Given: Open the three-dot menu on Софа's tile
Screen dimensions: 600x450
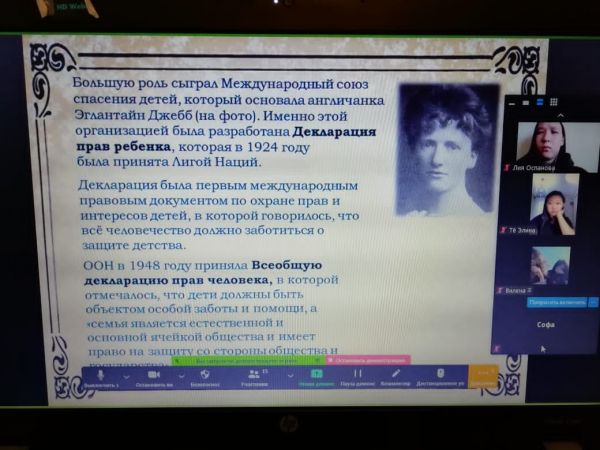Looking at the screenshot, I should click(x=593, y=301).
